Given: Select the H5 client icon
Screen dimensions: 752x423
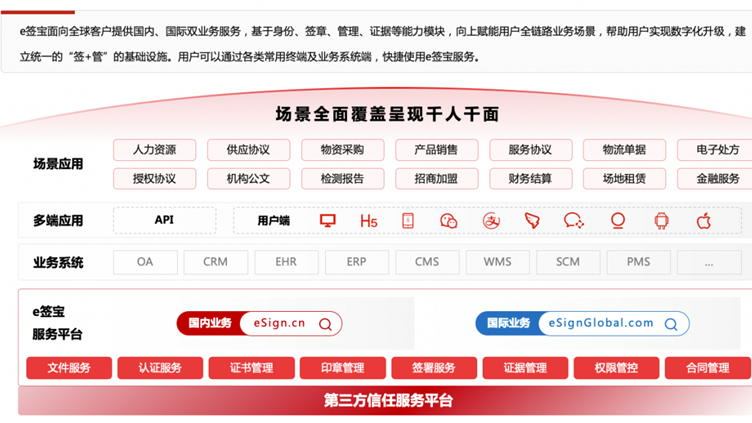Looking at the screenshot, I should click(368, 221).
